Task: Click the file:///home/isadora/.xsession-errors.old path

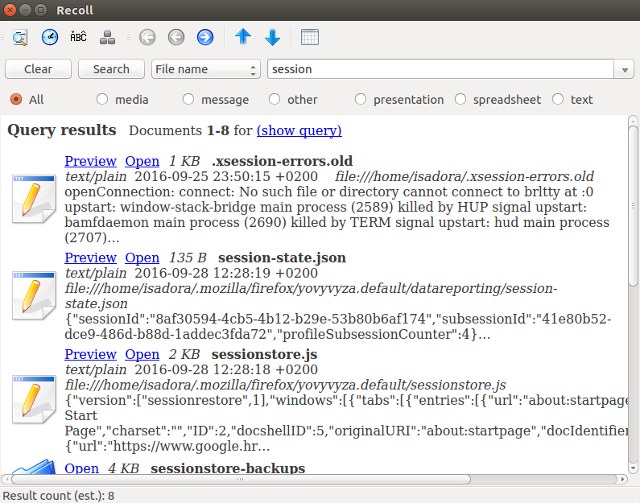Action: (x=464, y=176)
